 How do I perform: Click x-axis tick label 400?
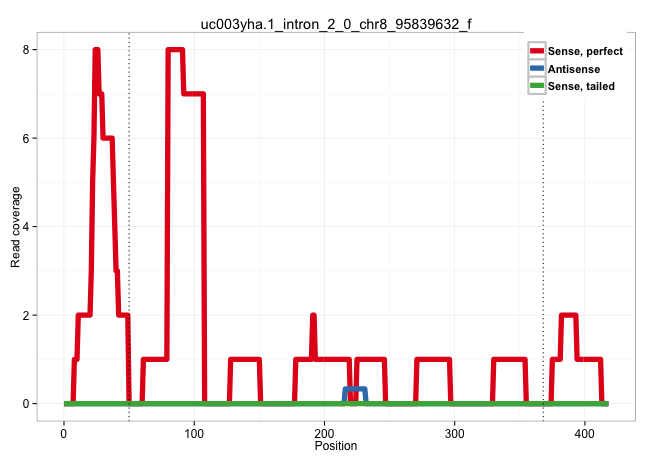tap(584, 432)
